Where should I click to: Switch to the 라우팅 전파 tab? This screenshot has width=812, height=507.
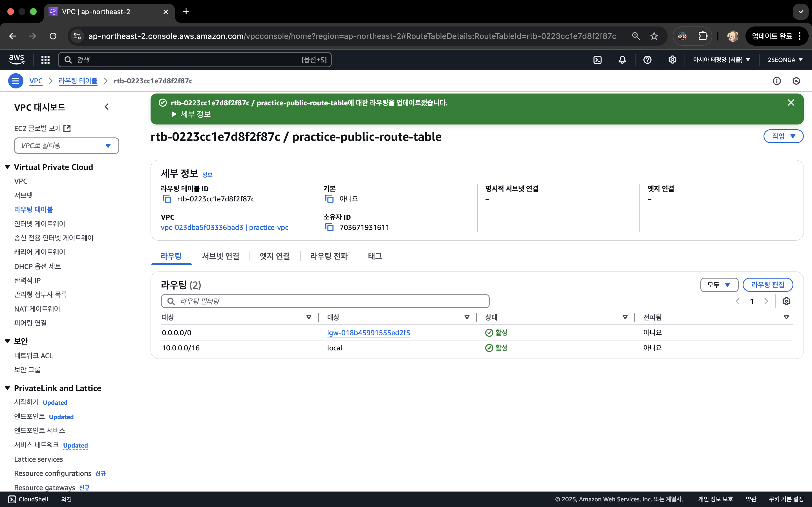click(328, 256)
